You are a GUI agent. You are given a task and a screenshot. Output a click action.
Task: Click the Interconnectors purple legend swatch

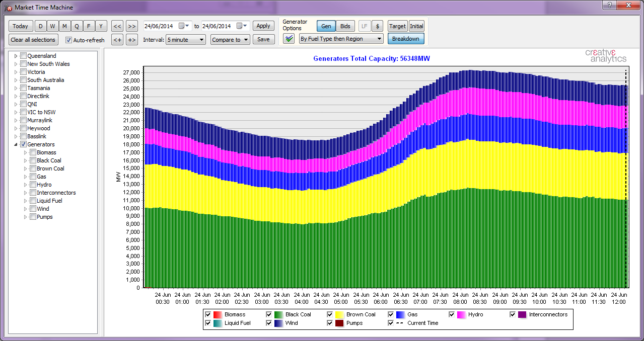coord(522,314)
